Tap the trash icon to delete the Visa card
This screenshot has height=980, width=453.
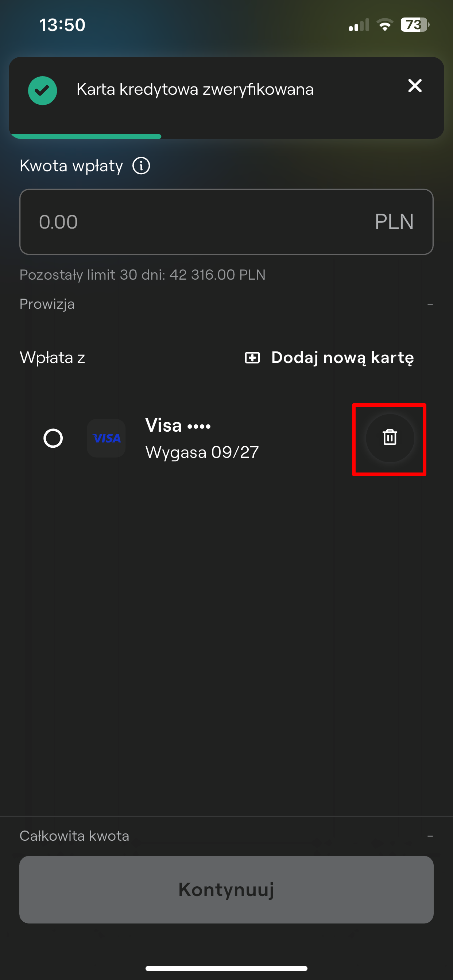point(389,438)
